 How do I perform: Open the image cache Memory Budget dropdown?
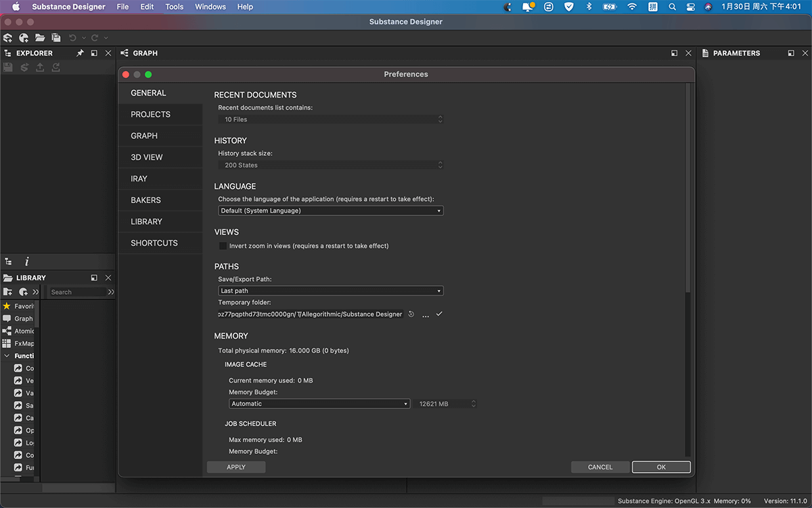319,404
